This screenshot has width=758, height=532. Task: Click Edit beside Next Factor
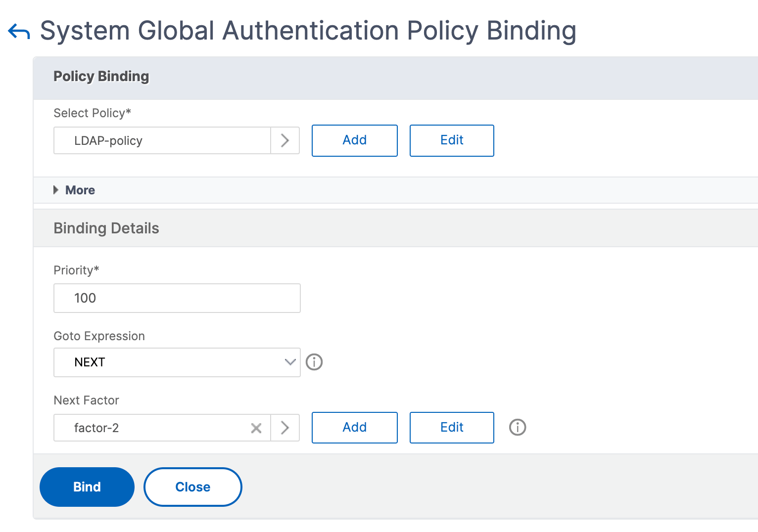451,427
